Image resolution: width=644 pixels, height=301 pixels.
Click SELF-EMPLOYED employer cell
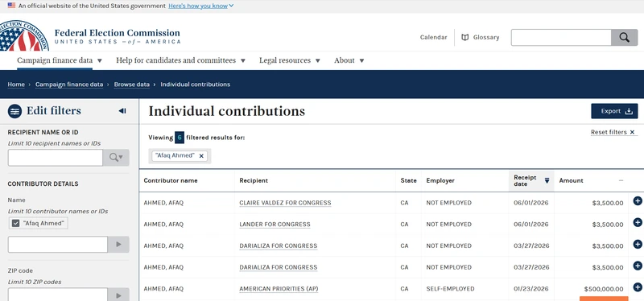(450, 289)
